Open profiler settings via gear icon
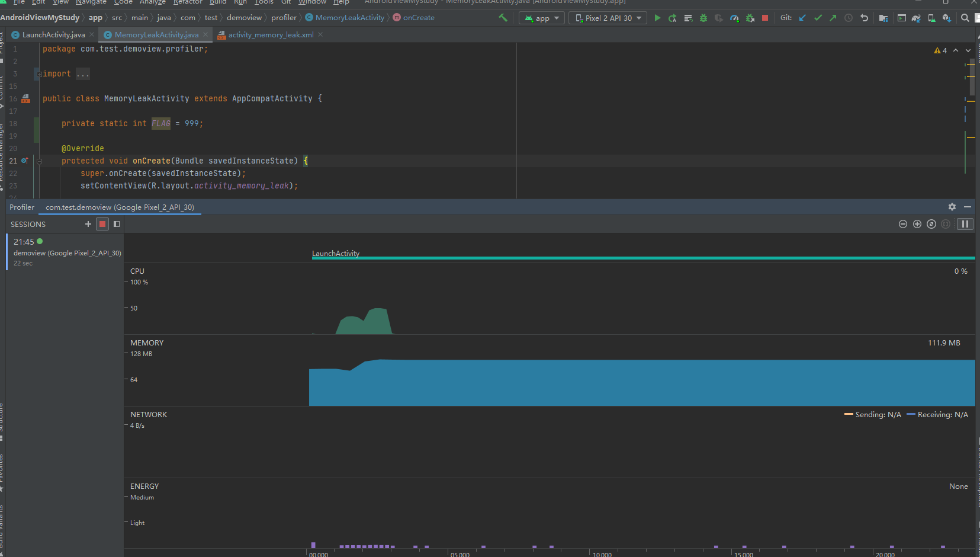Image resolution: width=980 pixels, height=557 pixels. [952, 207]
